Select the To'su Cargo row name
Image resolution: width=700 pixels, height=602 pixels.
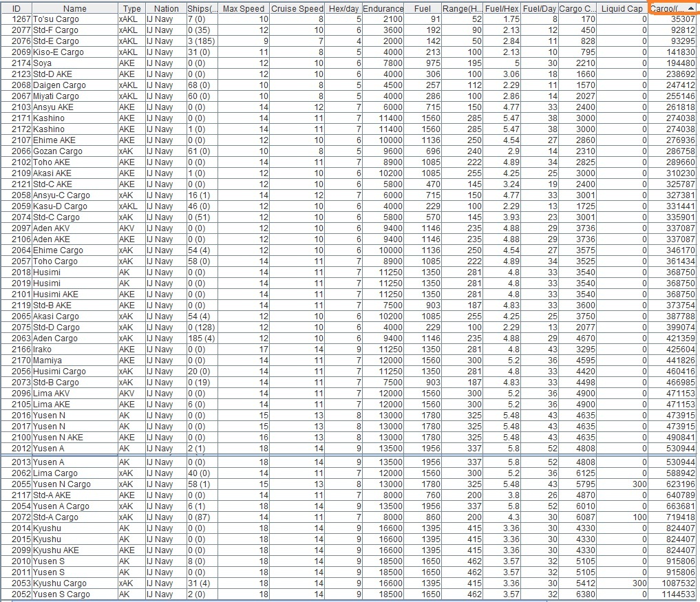75,19
